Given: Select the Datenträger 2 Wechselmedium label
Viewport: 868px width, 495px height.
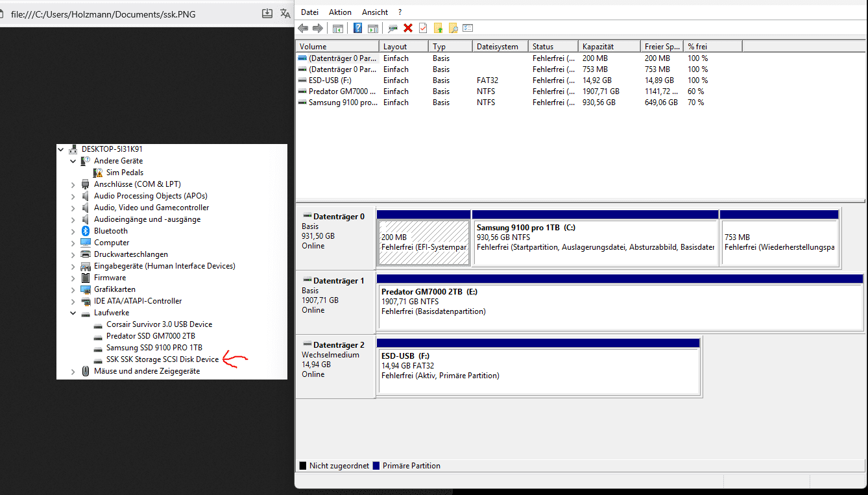Looking at the screenshot, I should [335, 366].
